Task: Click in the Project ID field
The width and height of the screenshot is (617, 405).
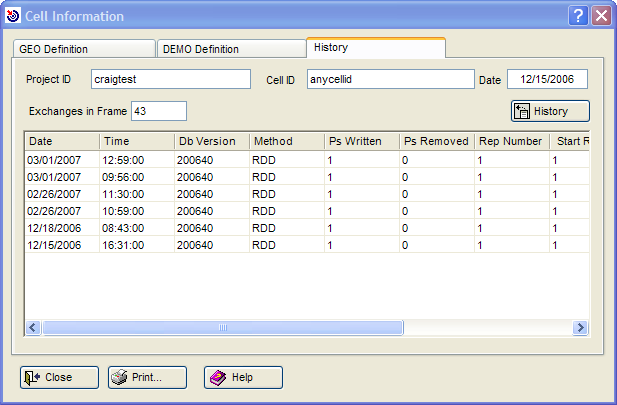Action: (x=170, y=80)
